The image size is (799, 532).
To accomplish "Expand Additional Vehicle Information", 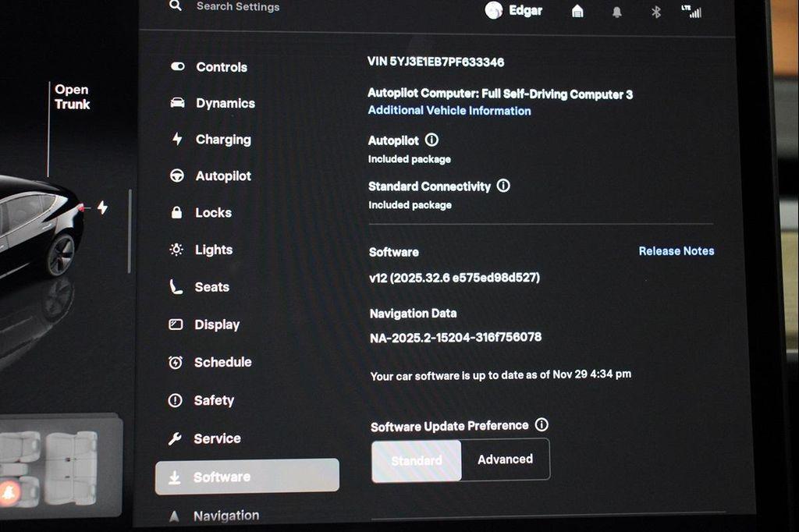I will 449,110.
